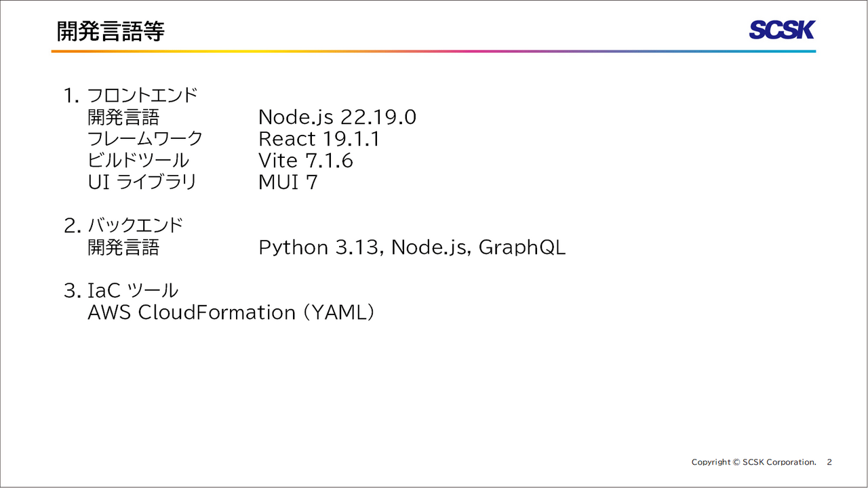Click Python 3.13, Node.js, GraphQL text

(x=412, y=247)
